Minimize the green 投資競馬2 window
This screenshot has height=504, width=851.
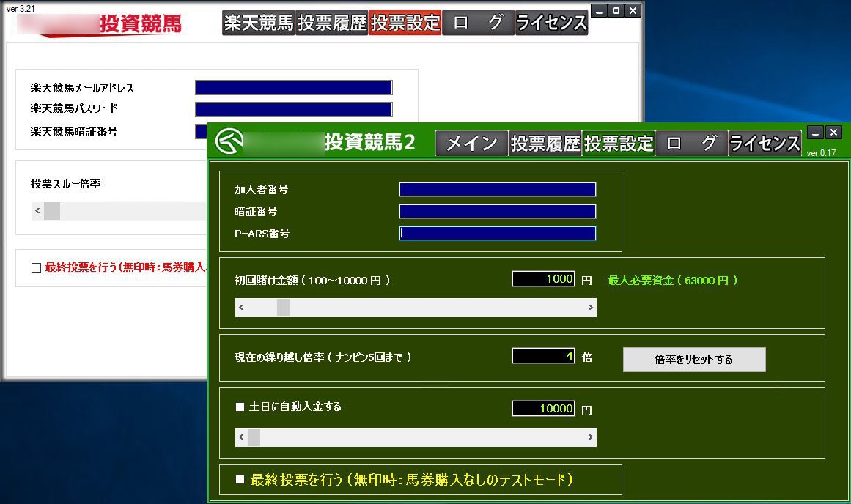pos(815,133)
